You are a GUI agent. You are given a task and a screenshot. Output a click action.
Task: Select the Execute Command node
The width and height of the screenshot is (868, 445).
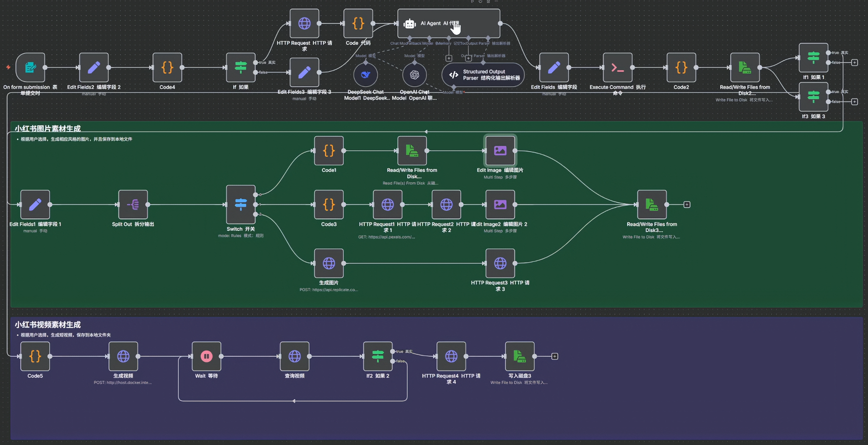click(x=618, y=67)
